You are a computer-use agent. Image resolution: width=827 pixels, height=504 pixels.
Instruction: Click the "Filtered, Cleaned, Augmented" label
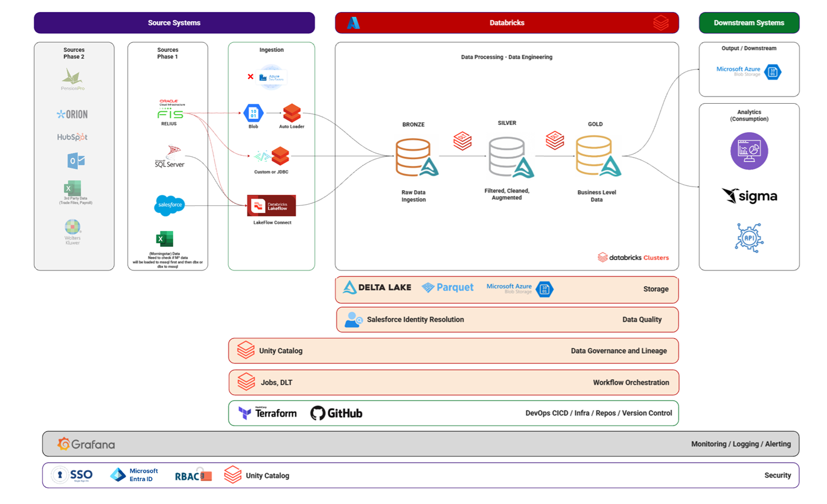tap(506, 194)
